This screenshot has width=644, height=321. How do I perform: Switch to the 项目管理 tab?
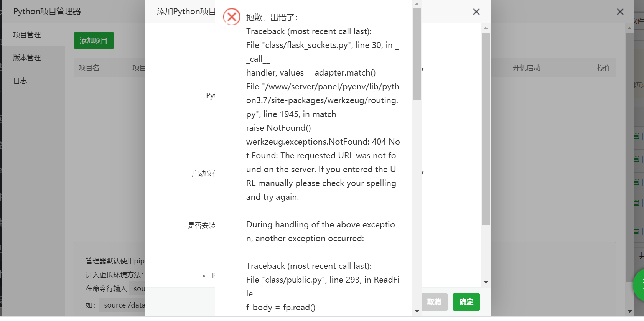pyautogui.click(x=27, y=35)
